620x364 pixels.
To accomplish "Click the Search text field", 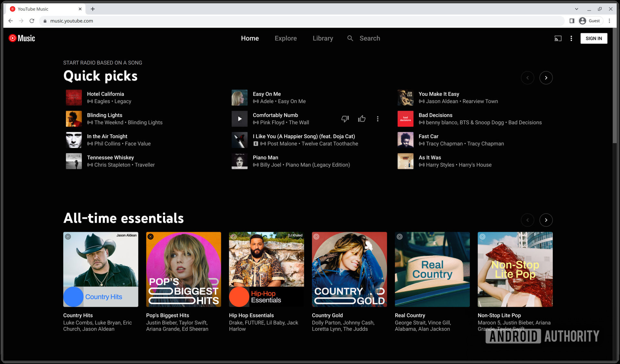I will (370, 38).
